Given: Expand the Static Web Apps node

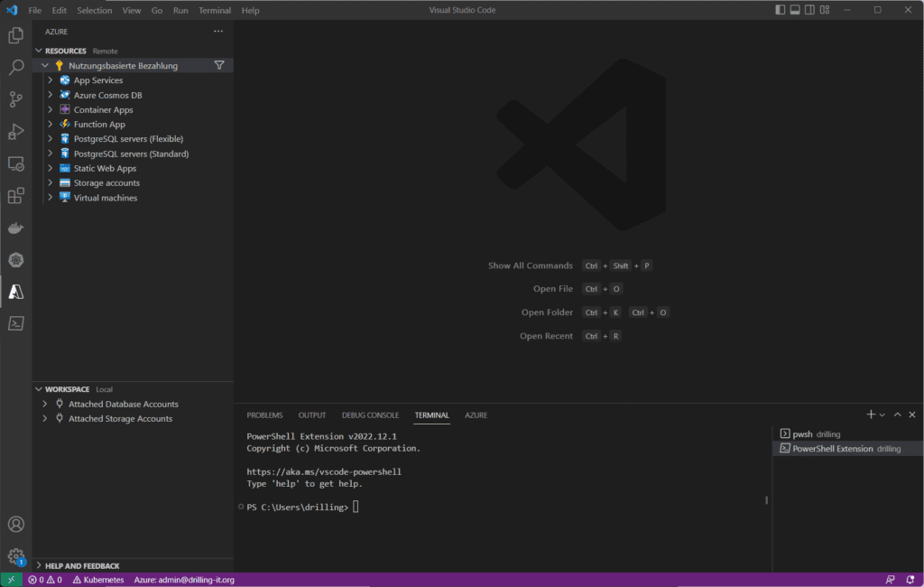Looking at the screenshot, I should click(51, 168).
